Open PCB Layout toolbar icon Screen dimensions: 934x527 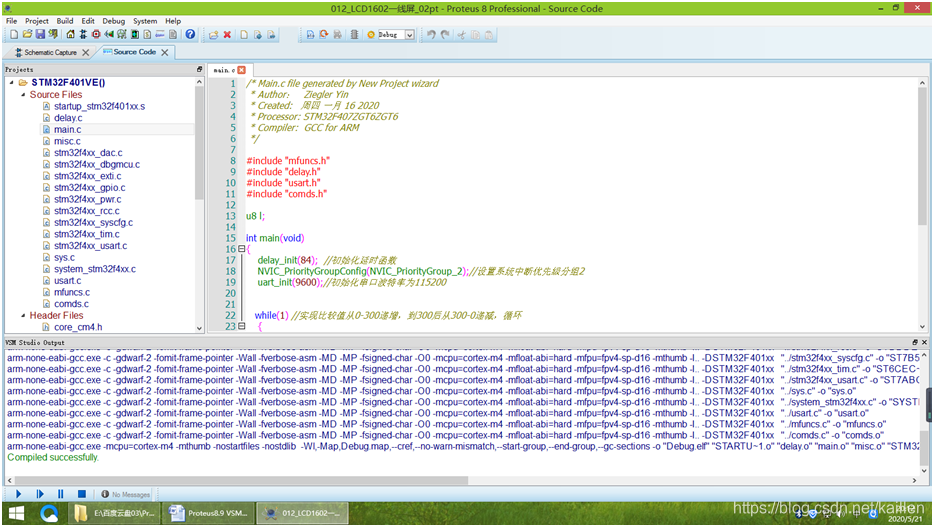click(96, 35)
